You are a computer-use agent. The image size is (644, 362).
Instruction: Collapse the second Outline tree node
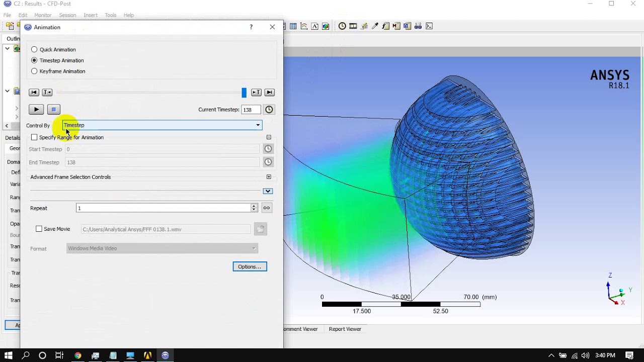tap(7, 92)
